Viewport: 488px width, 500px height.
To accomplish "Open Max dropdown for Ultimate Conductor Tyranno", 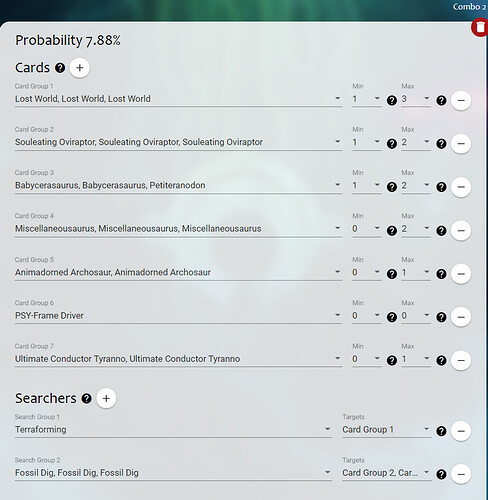I will click(416, 359).
